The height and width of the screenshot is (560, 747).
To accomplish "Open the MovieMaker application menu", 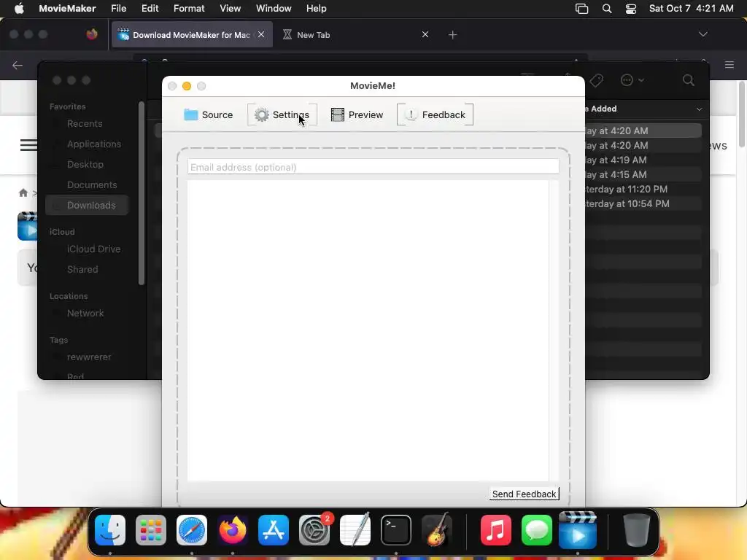I will (x=67, y=9).
